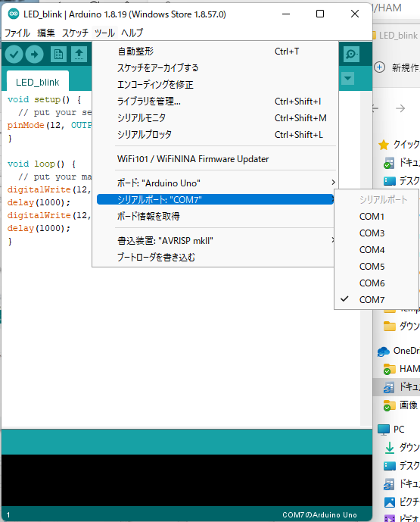Screen dimensions: 420x522
Task: Select COM4 serial port
Action: (376, 250)
